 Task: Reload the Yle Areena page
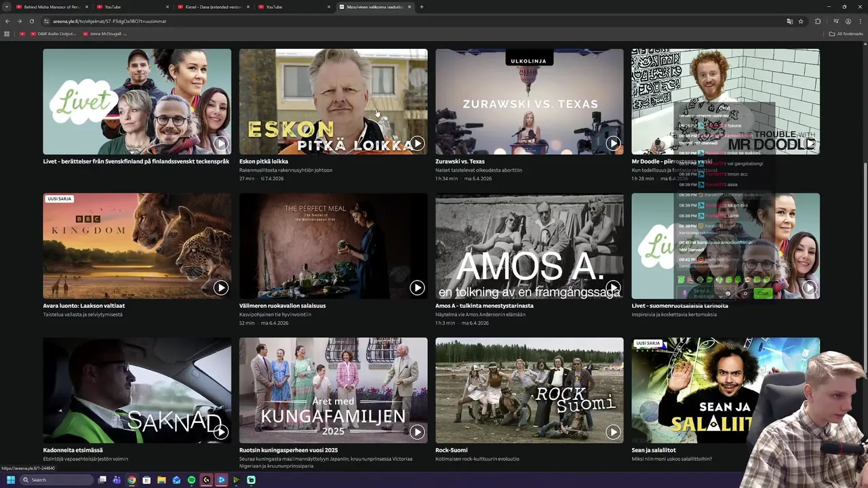[31, 21]
